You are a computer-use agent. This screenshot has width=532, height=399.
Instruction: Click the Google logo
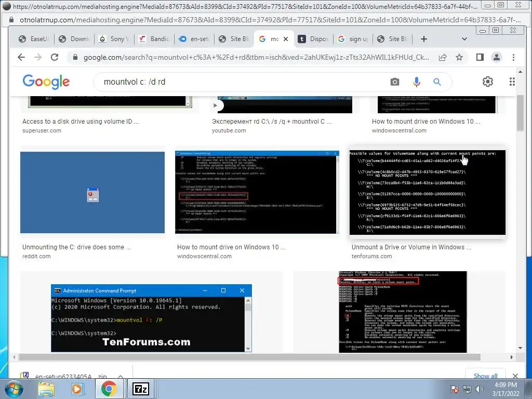pyautogui.click(x=46, y=82)
